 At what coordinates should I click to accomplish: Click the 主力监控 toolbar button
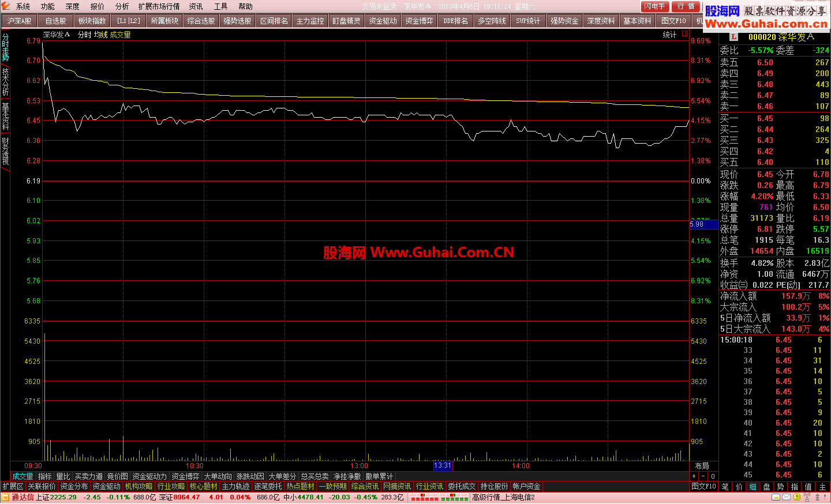click(x=310, y=21)
